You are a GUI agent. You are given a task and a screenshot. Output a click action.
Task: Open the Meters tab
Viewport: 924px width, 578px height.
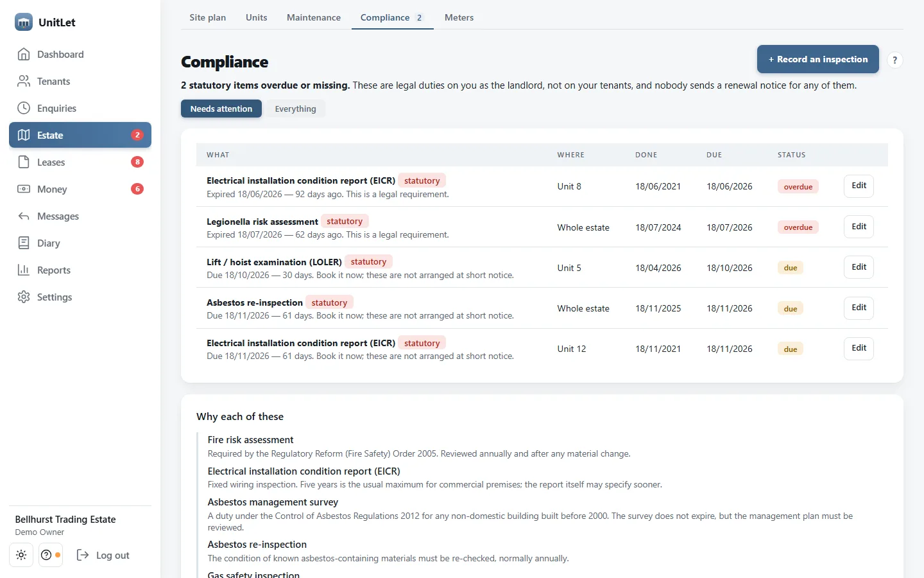coord(459,17)
